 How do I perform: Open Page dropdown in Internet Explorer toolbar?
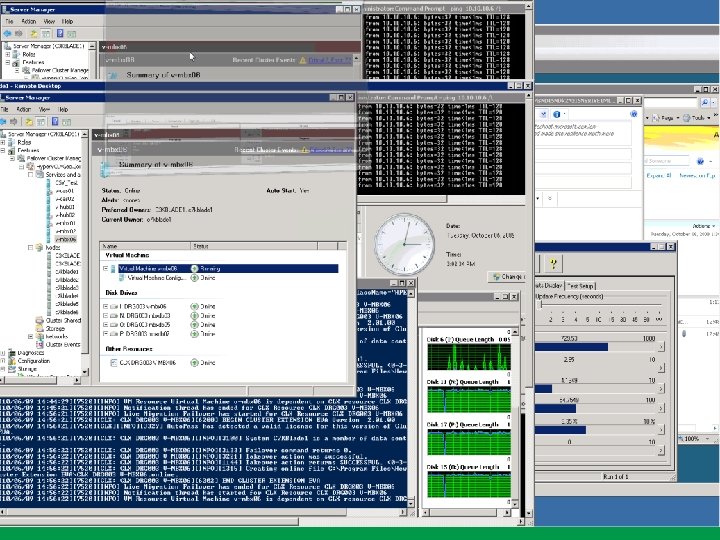click(665, 118)
